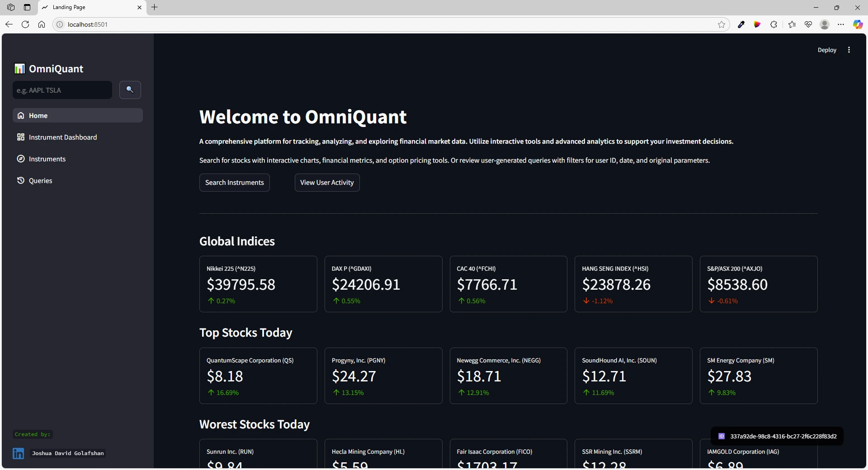868x470 pixels.
Task: Open browser profile avatar
Action: (x=825, y=24)
